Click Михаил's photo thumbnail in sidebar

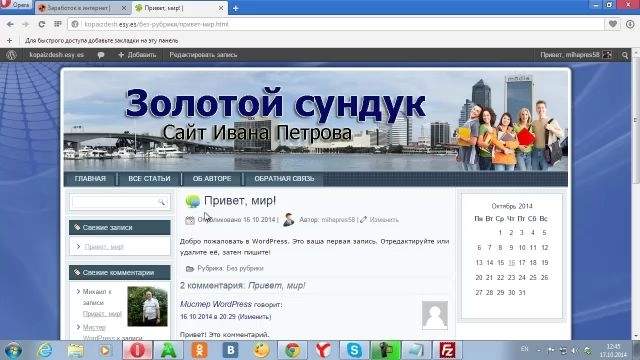pyautogui.click(x=147, y=306)
